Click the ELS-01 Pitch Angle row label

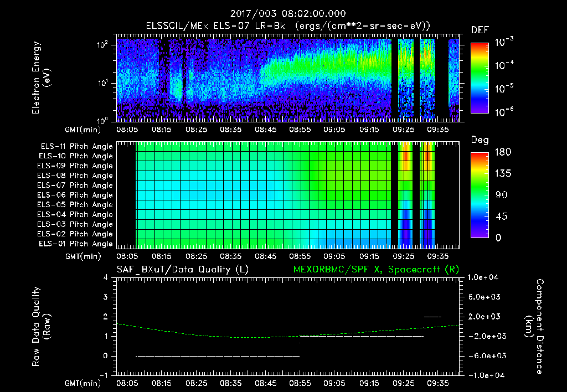76,244
